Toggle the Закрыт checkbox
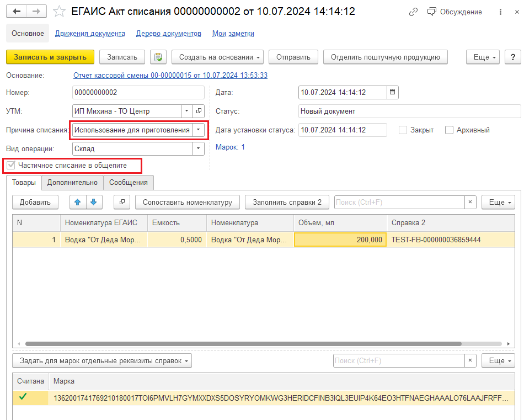524x420 pixels. (x=403, y=130)
